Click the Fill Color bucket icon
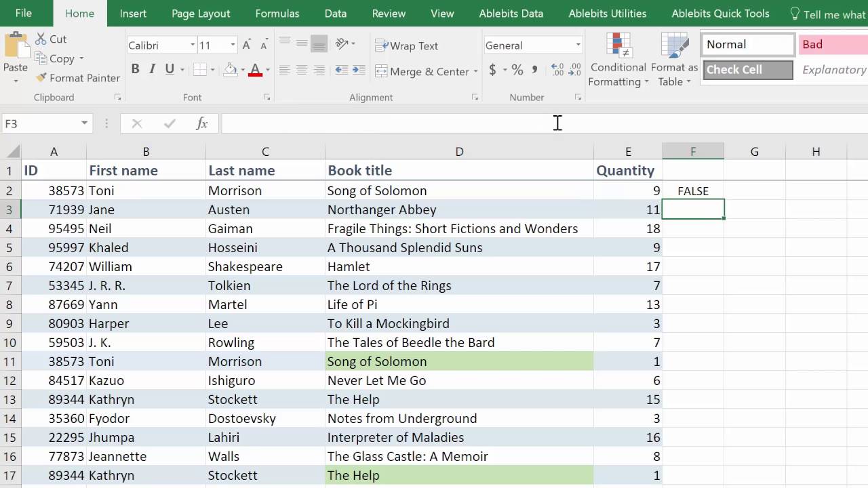 (x=231, y=69)
